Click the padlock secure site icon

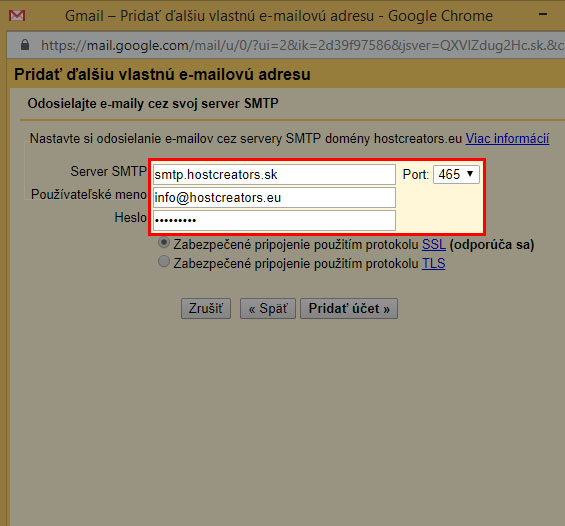click(25, 45)
